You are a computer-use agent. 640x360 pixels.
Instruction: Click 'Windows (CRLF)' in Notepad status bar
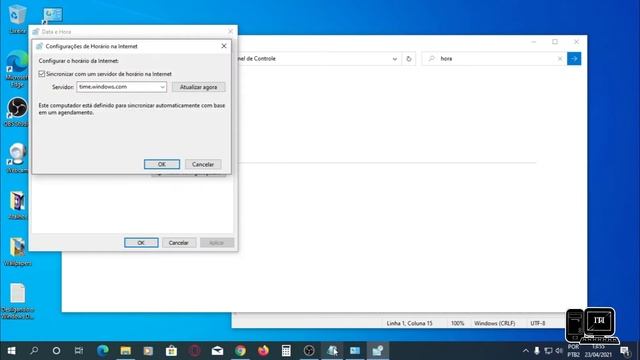[x=494, y=323]
